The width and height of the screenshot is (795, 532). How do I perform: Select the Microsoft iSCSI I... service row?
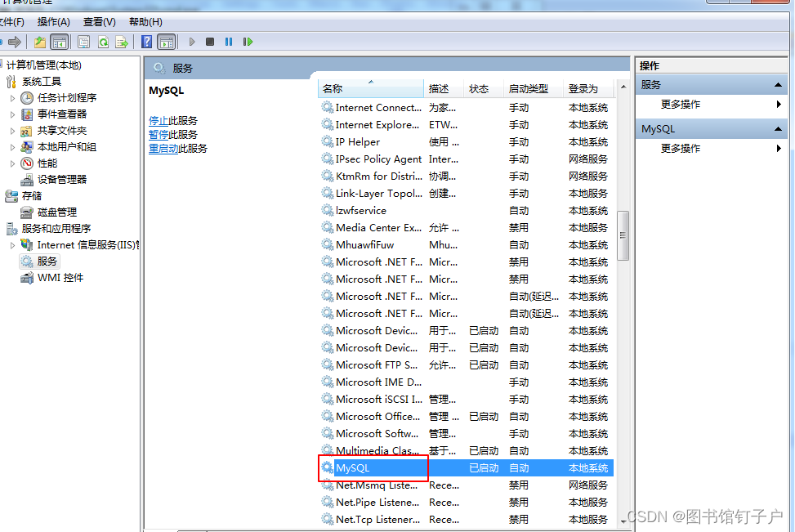[x=467, y=400]
